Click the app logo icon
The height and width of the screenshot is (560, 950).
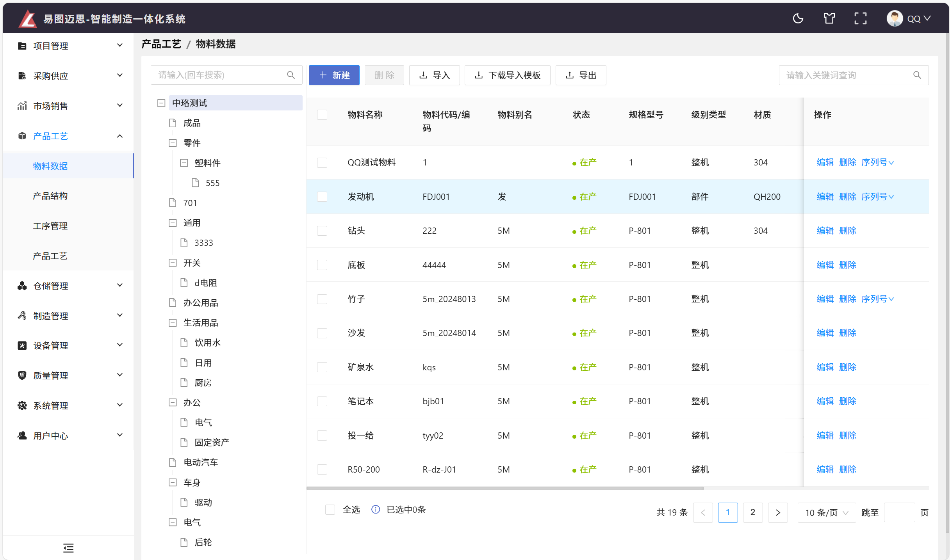tap(27, 19)
